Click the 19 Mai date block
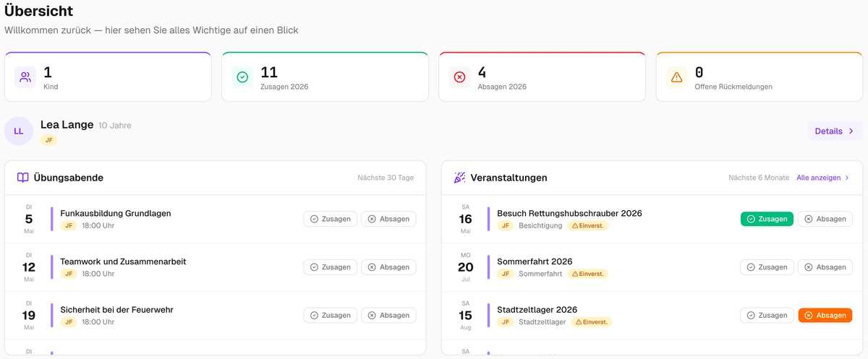The height and width of the screenshot is (359, 868). [x=29, y=316]
